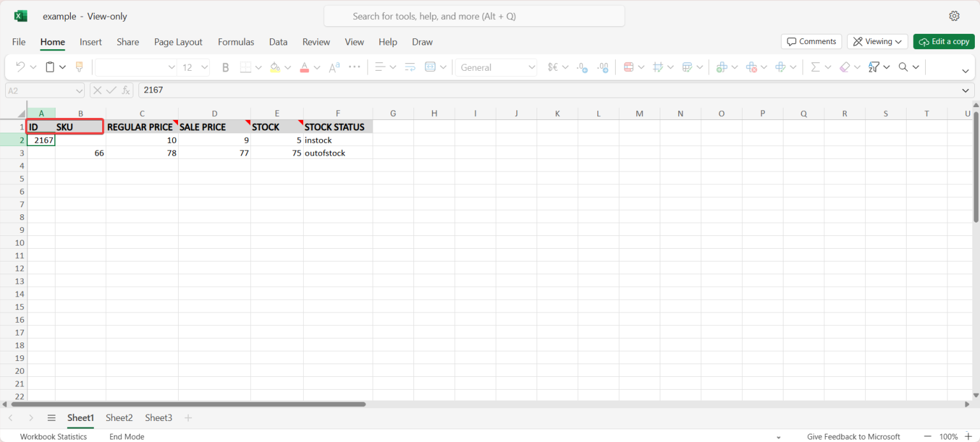Expand the font size dropdown
Image resolution: width=980 pixels, height=442 pixels.
coord(204,67)
